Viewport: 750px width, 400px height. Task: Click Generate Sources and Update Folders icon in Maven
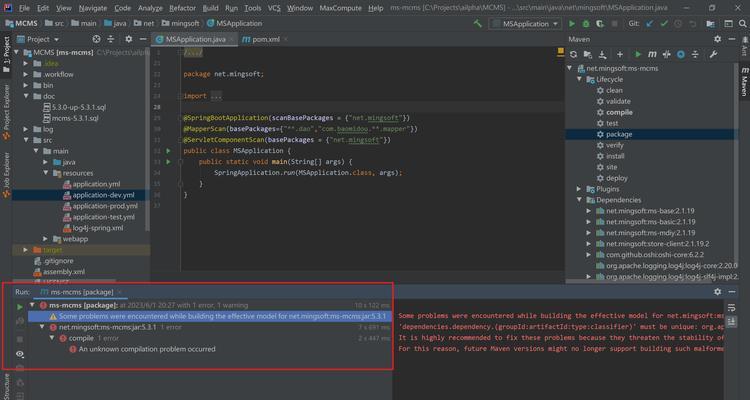click(x=588, y=55)
